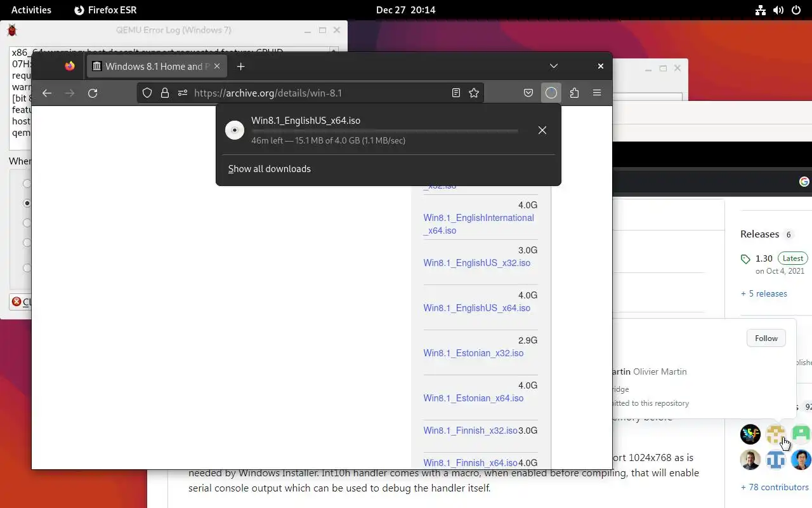Viewport: 812px width, 508px height.
Task: Click QEMU Error Log window title bar
Action: point(173,30)
